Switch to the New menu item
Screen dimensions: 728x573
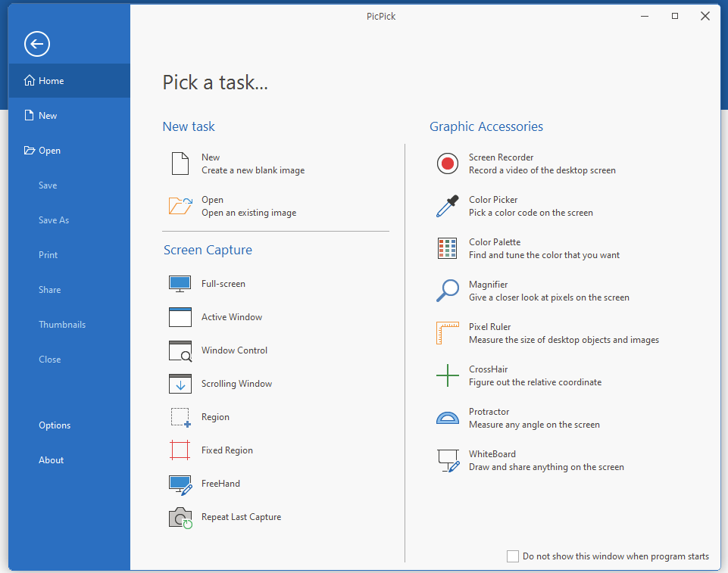pos(45,115)
